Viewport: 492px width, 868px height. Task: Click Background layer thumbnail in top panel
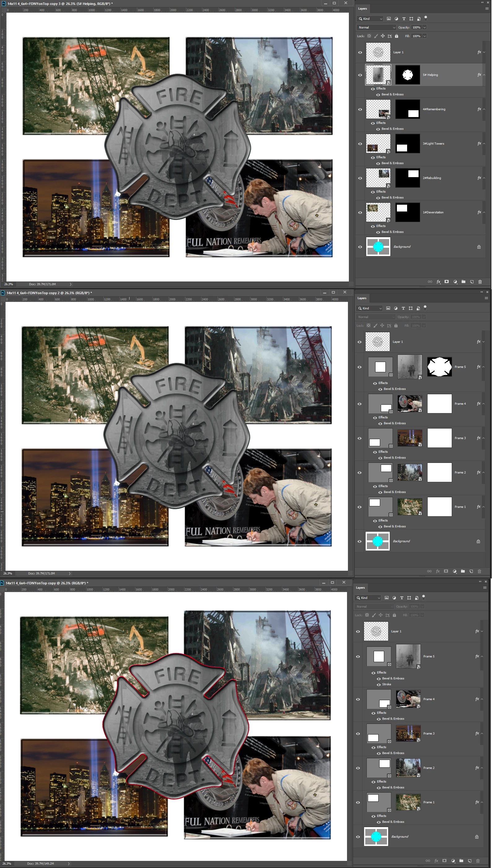click(x=378, y=247)
